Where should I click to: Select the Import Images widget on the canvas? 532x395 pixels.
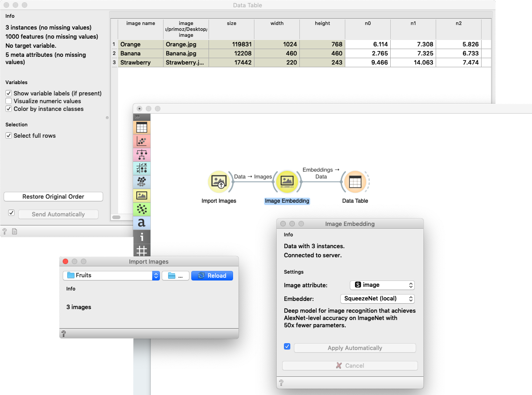click(219, 181)
